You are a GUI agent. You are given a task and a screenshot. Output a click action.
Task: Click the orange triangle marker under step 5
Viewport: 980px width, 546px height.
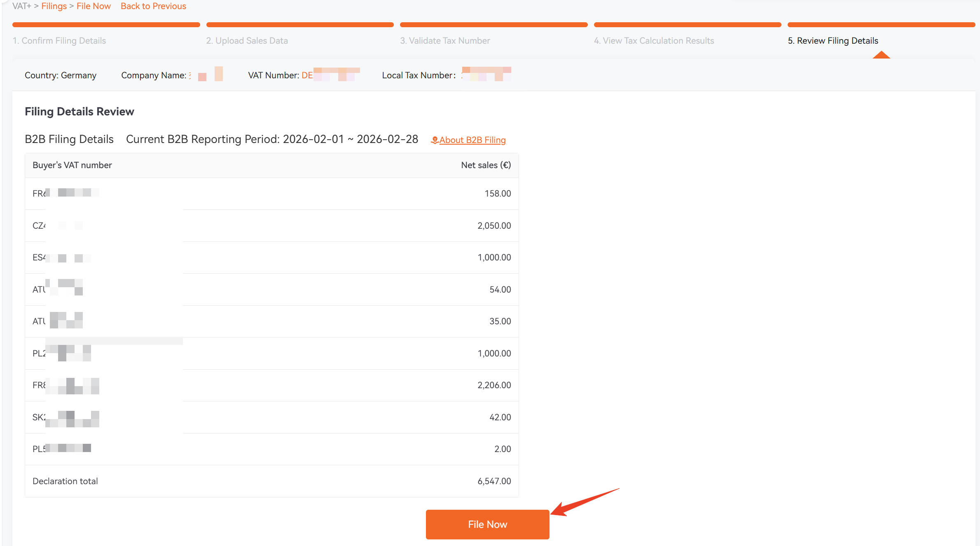coord(881,55)
